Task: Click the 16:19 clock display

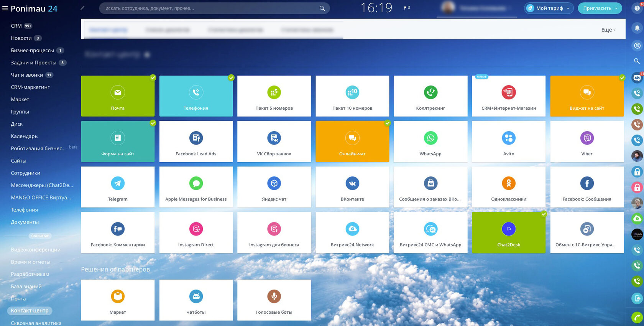Action: [376, 8]
